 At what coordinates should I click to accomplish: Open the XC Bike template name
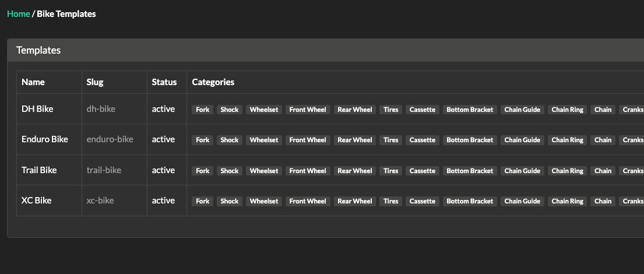pos(36,201)
